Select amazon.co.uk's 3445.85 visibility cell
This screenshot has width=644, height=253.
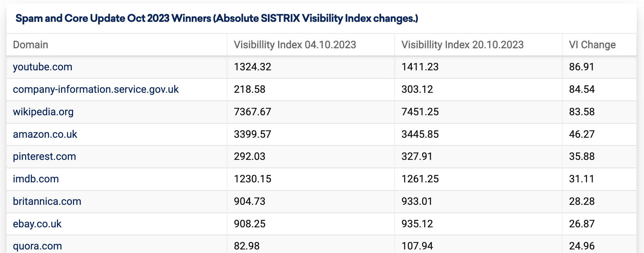coord(420,134)
